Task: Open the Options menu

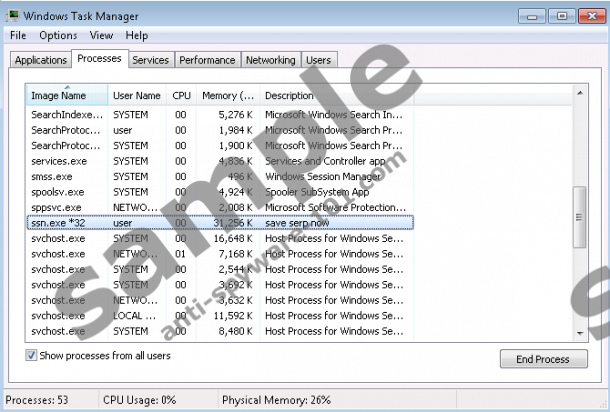Action: coord(58,35)
